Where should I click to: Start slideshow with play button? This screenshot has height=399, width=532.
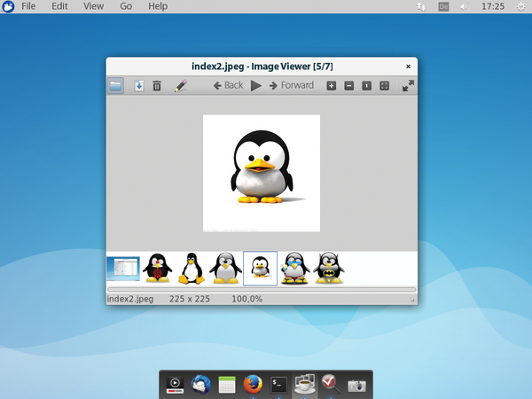click(256, 85)
